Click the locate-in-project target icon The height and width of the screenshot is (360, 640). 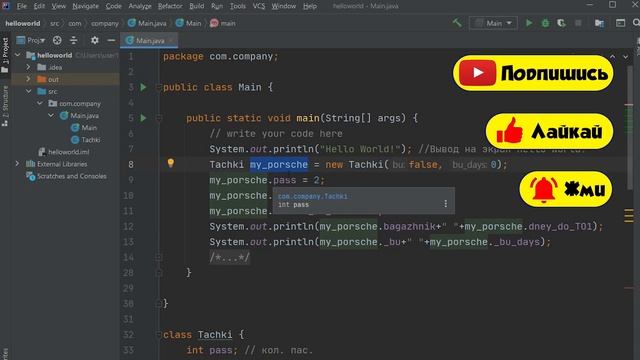coord(57,40)
